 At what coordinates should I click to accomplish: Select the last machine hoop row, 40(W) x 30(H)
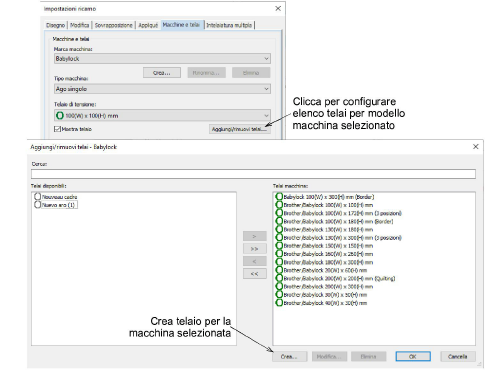[321, 303]
